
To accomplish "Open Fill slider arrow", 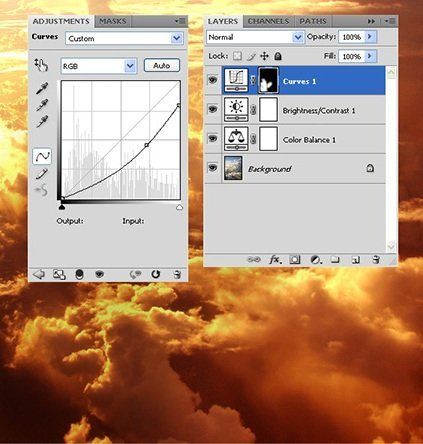I will [370, 56].
